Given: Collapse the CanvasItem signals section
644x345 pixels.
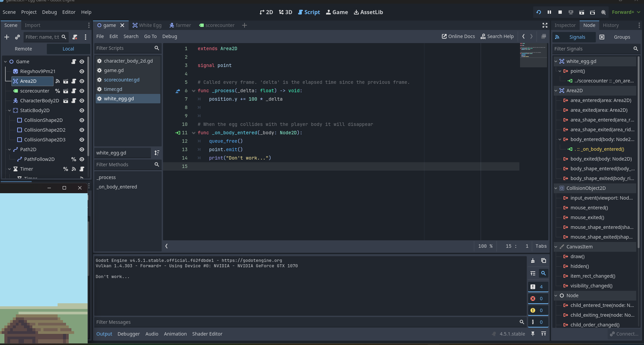Looking at the screenshot, I should tap(556, 247).
